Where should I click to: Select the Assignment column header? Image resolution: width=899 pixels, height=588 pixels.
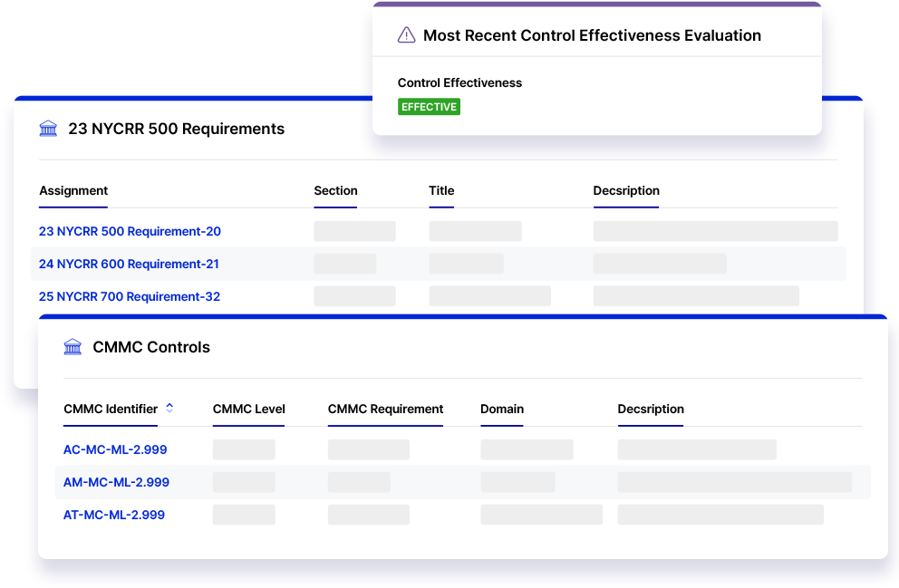(73, 191)
